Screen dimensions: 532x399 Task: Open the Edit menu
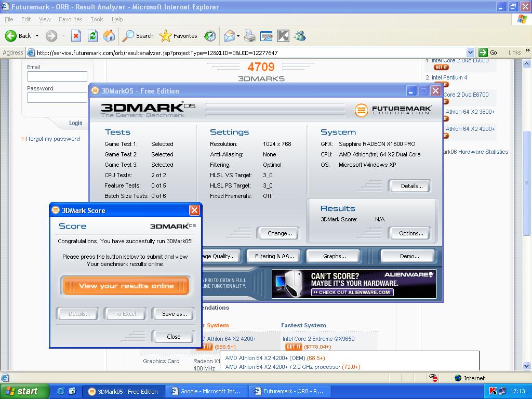coord(26,19)
